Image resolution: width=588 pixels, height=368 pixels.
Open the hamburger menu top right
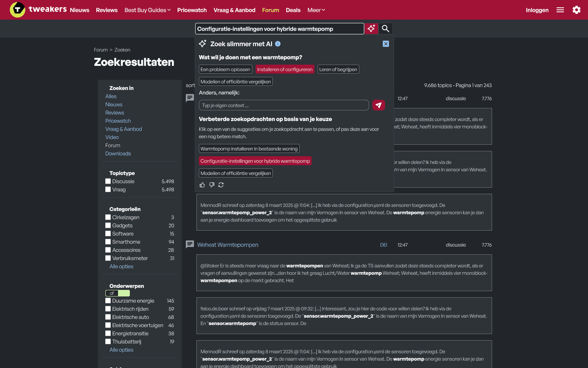click(560, 10)
